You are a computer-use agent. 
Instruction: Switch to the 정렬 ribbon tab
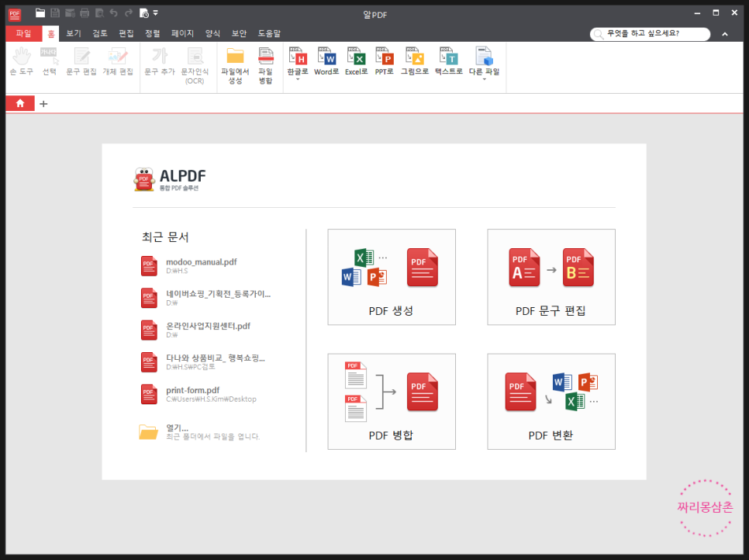click(153, 33)
